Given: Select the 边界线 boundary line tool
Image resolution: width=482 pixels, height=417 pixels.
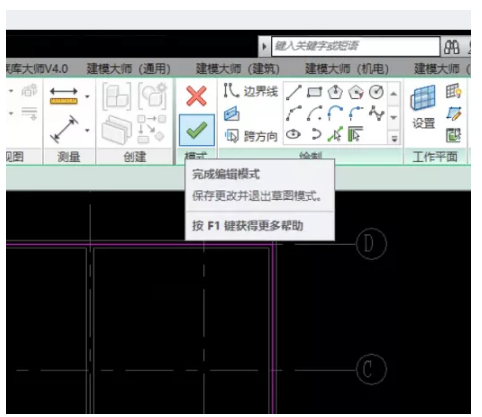Looking at the screenshot, I should pyautogui.click(x=251, y=91).
